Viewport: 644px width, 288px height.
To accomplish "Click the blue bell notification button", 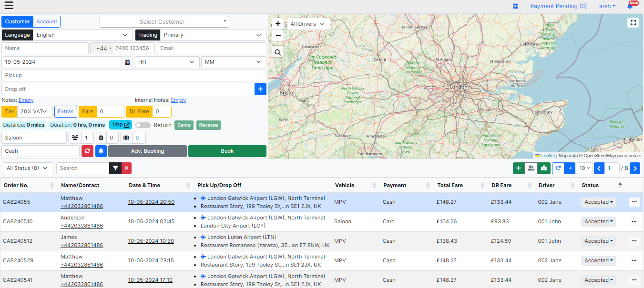I will pos(101,151).
